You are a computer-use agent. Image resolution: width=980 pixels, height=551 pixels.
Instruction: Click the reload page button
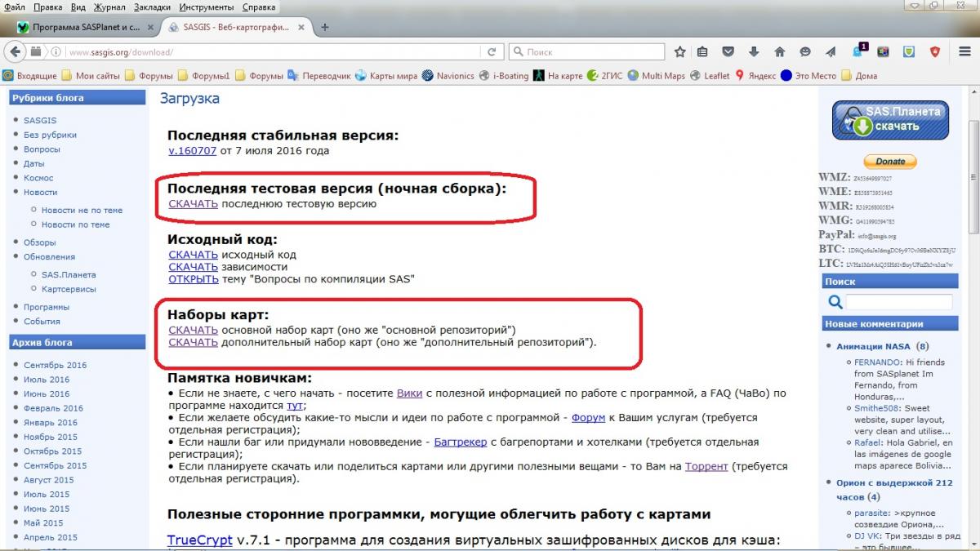click(x=491, y=51)
